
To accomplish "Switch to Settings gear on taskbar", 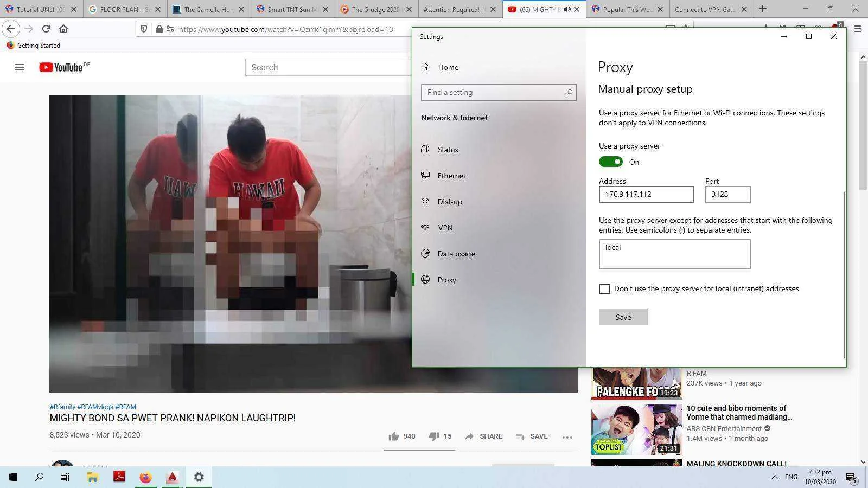I will coord(199,477).
